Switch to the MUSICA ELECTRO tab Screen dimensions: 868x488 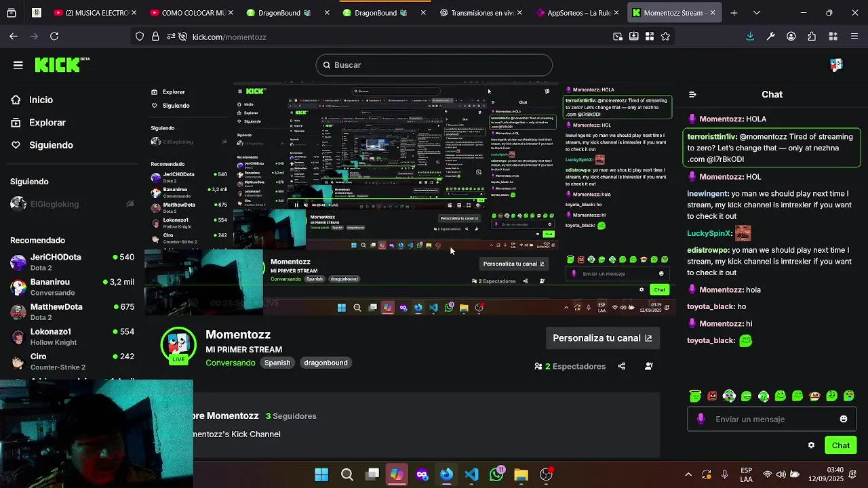tap(96, 13)
